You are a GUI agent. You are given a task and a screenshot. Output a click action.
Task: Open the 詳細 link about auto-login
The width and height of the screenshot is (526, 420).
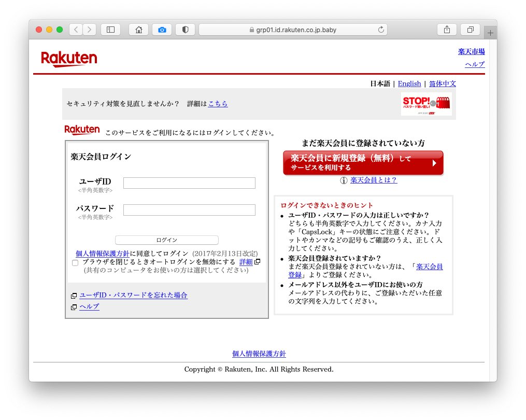246,262
